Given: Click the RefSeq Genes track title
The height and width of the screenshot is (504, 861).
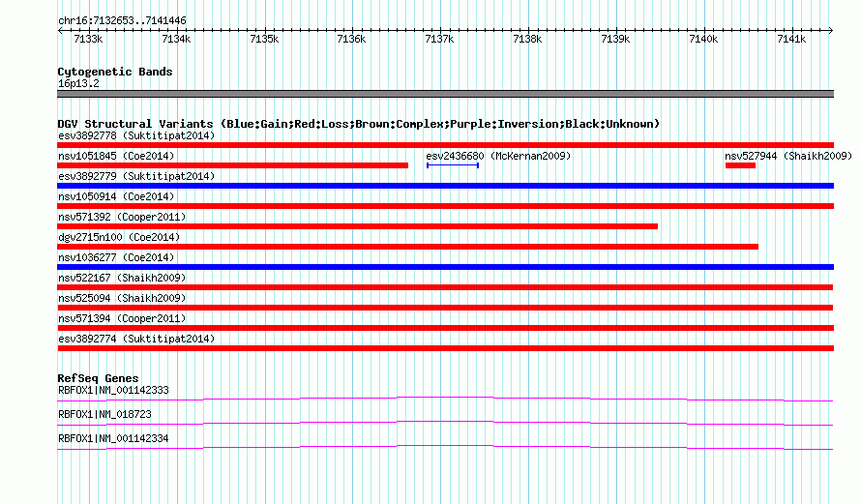Looking at the screenshot, I should pos(98,378).
